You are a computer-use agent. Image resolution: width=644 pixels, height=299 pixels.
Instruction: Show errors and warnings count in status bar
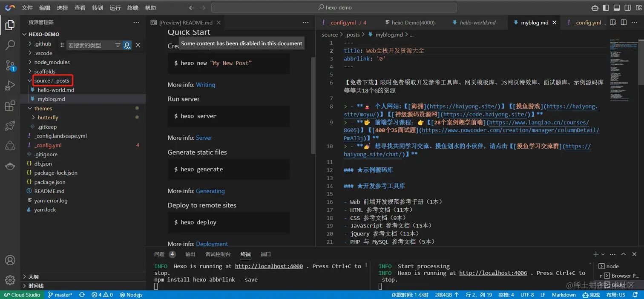click(102, 295)
